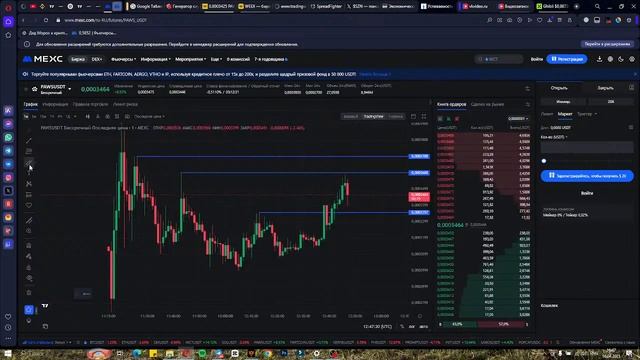Click Войти link below order form
This screenshot has width=640, height=360.
pyautogui.click(x=587, y=193)
